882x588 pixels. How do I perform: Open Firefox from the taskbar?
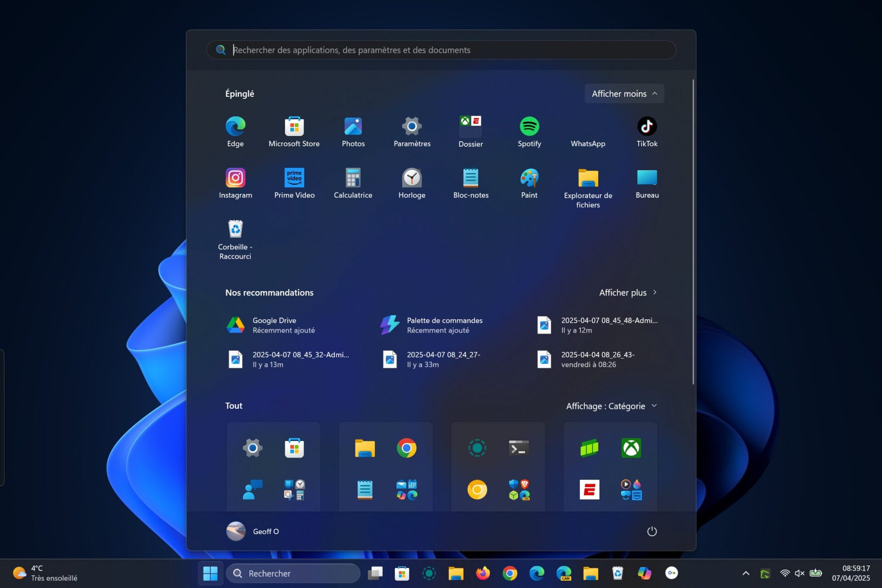[x=483, y=573]
